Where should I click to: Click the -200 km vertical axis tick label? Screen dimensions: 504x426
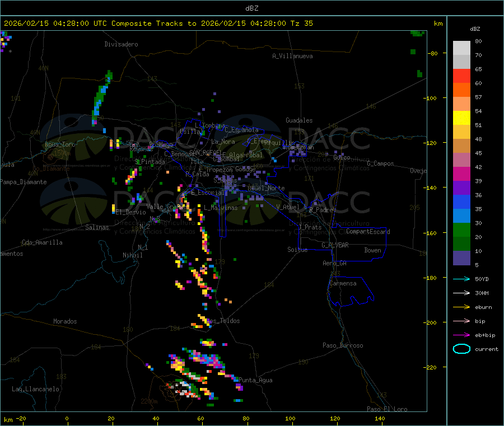(x=431, y=322)
